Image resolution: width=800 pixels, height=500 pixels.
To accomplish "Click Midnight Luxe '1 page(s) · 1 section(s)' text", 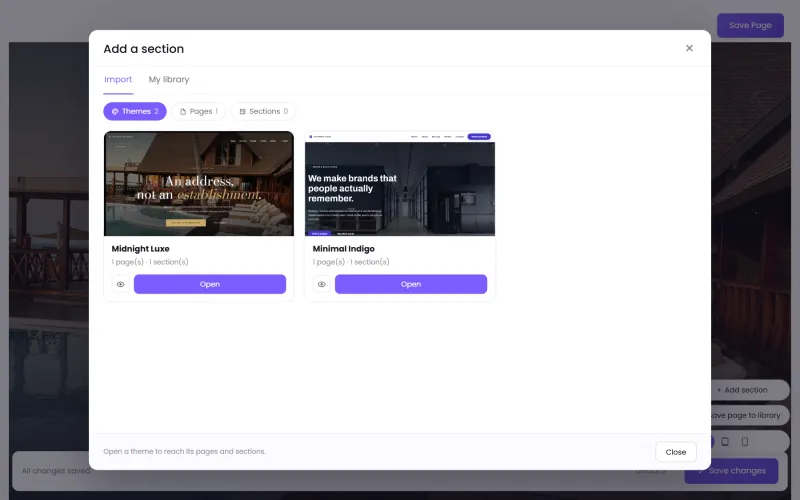I will coord(150,262).
